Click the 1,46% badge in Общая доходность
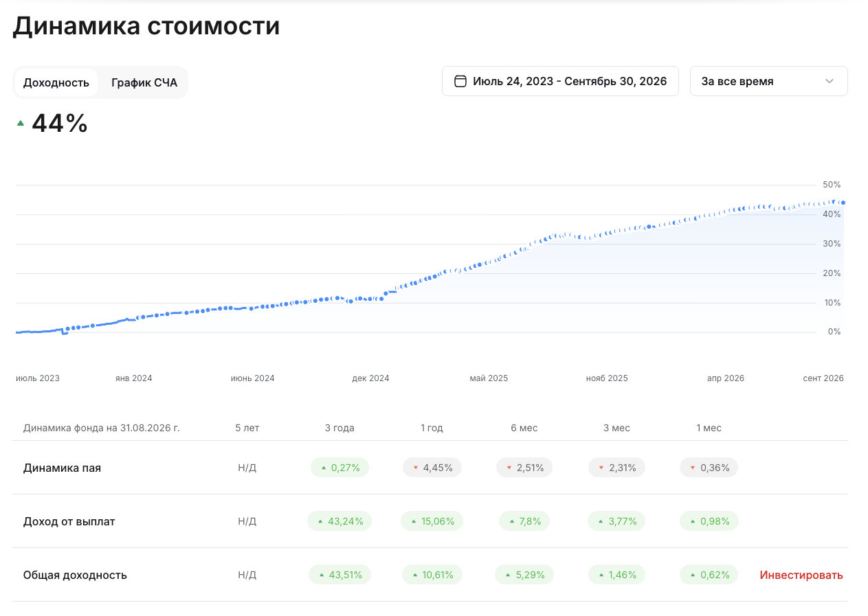868x616 pixels. coord(616,575)
